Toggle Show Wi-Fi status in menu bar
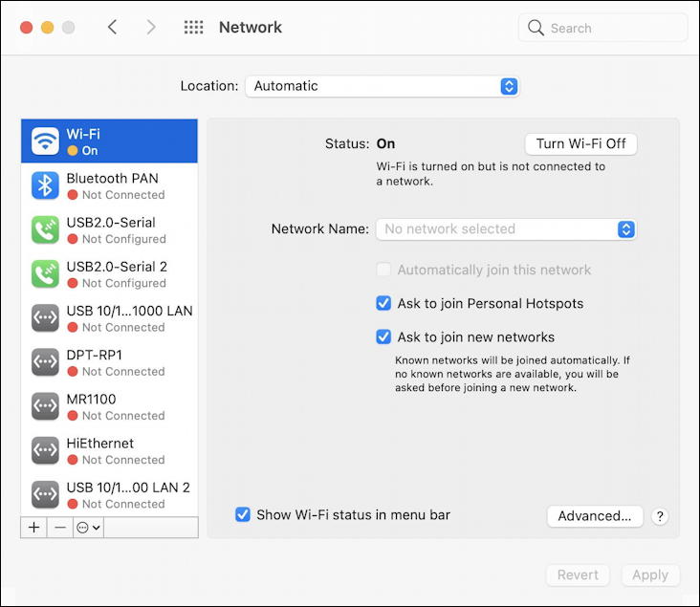The height and width of the screenshot is (607, 700). click(x=243, y=514)
